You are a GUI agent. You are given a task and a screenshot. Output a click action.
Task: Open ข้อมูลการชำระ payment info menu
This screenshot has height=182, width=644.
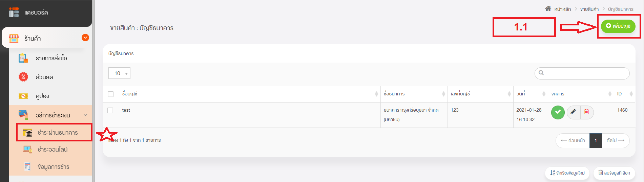point(54,167)
